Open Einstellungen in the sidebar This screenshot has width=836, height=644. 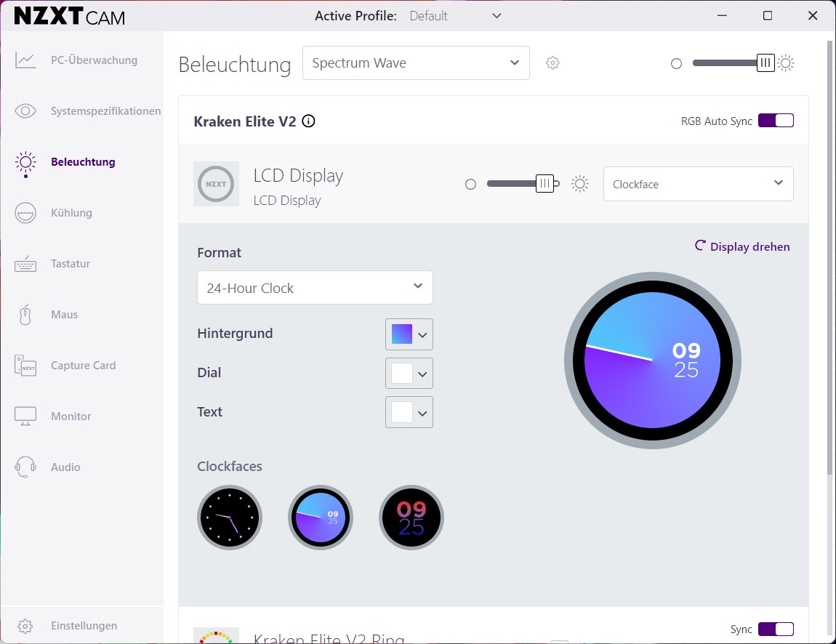click(x=84, y=626)
